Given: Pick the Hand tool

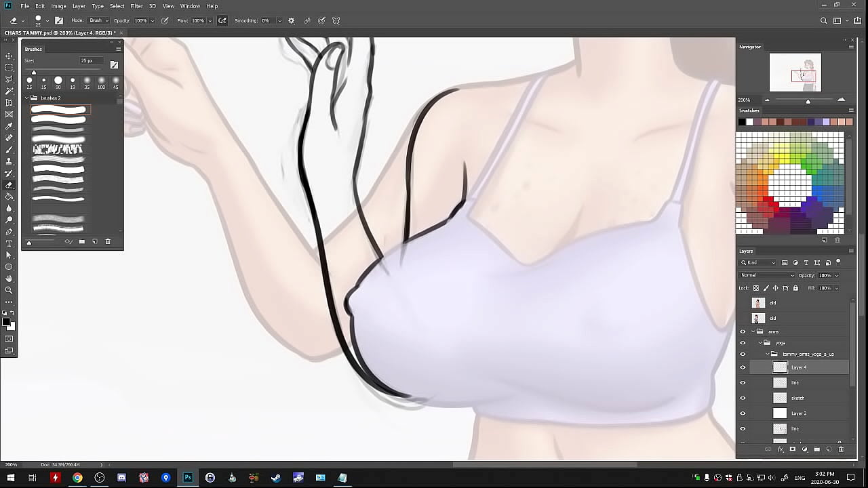Looking at the screenshot, I should [9, 279].
